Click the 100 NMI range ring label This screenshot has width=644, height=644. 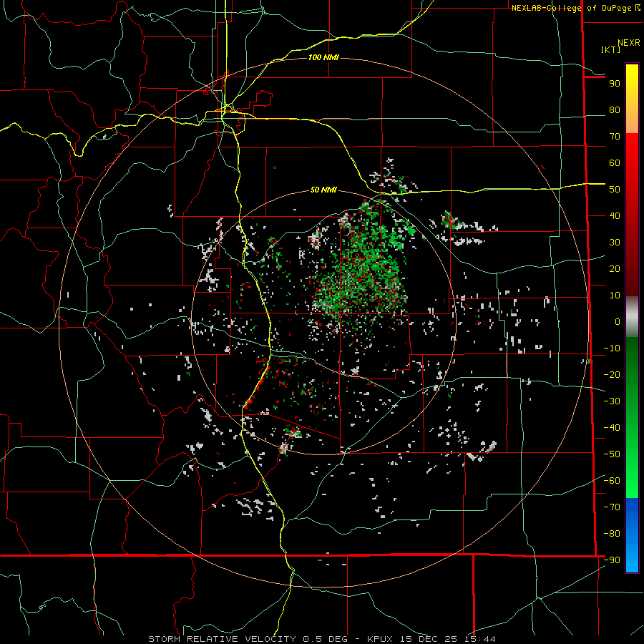pos(323,57)
